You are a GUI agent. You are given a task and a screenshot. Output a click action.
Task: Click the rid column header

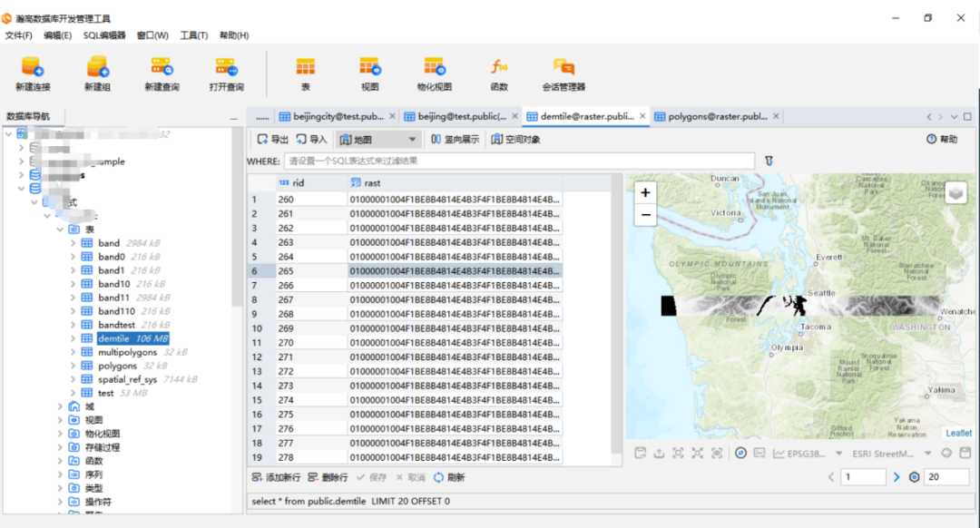[312, 183]
